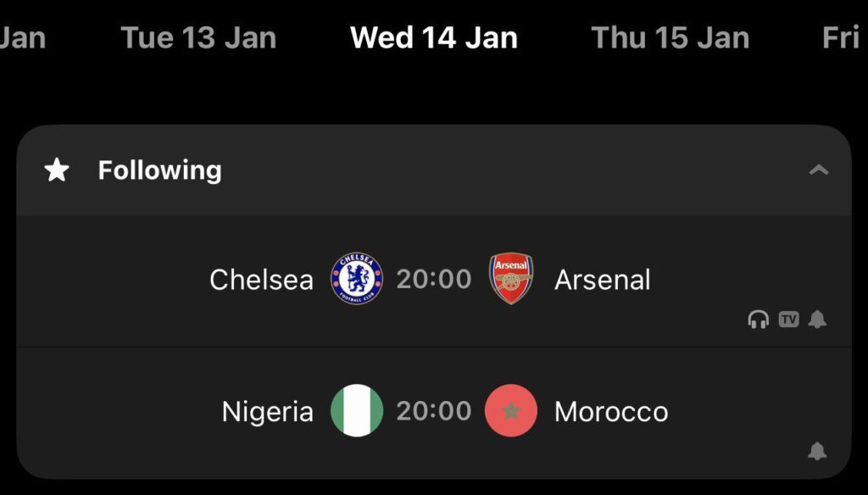Select the Wed 14 Jan date header
This screenshot has height=495, width=868.
pyautogui.click(x=433, y=36)
